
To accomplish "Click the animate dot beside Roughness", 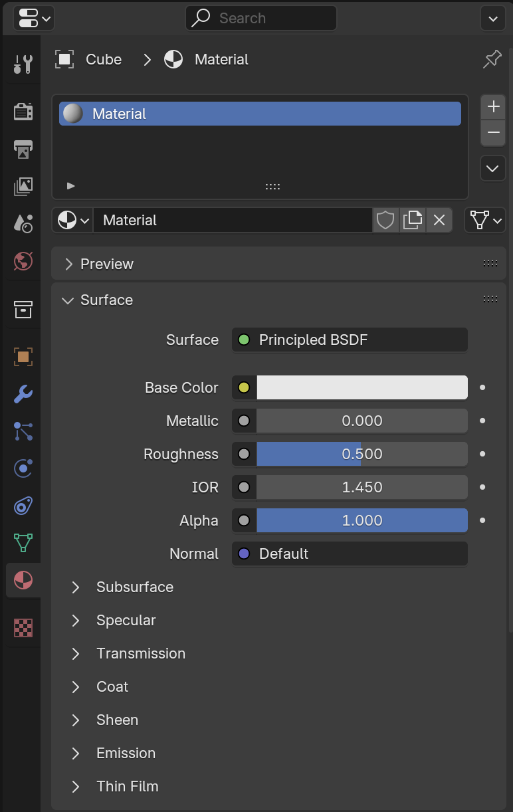I will pos(482,454).
